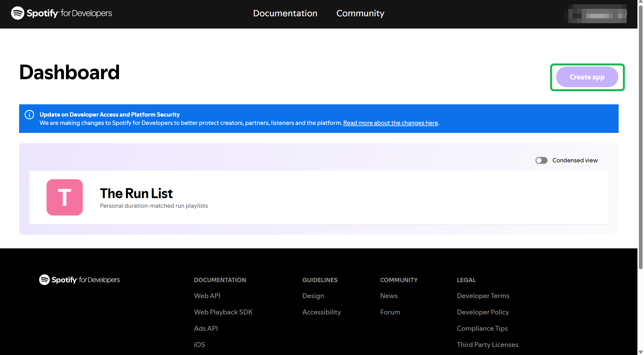Open Accessibility guidelines footer link
This screenshot has width=644, height=355.
pyautogui.click(x=322, y=312)
